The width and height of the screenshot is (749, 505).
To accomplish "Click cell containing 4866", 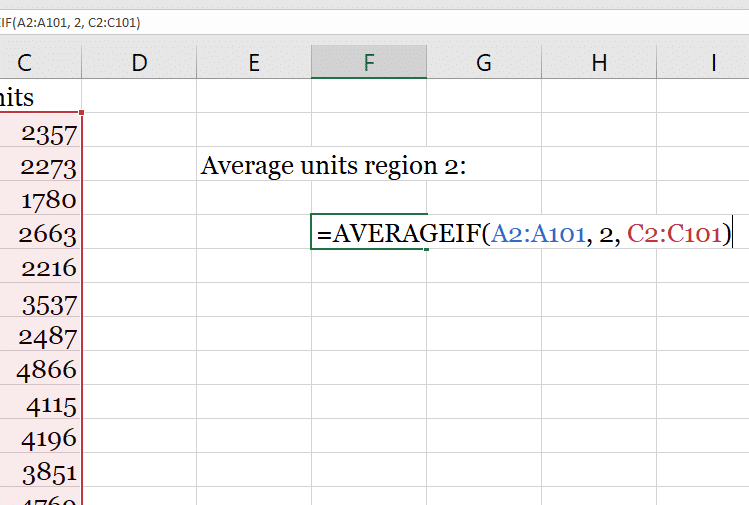I will pyautogui.click(x=40, y=368).
